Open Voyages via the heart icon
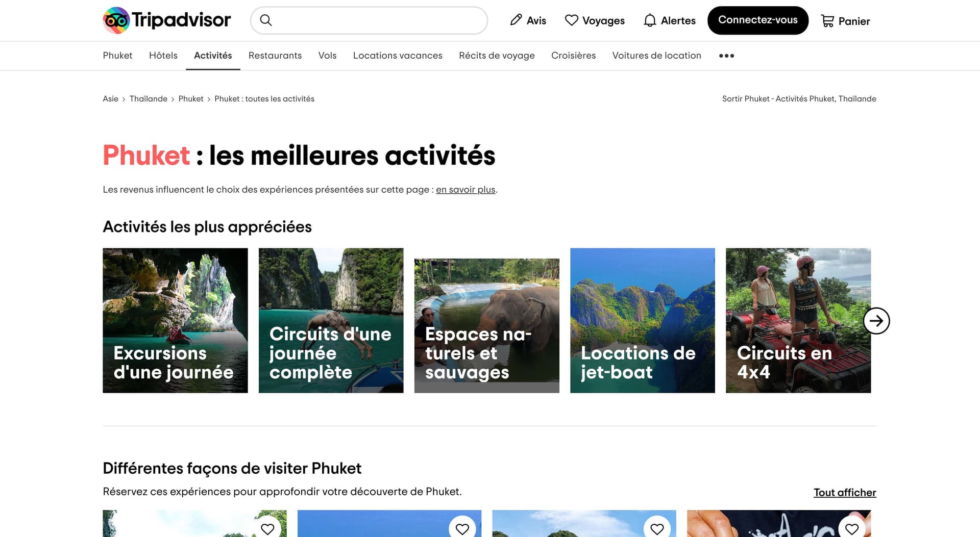 pyautogui.click(x=595, y=20)
